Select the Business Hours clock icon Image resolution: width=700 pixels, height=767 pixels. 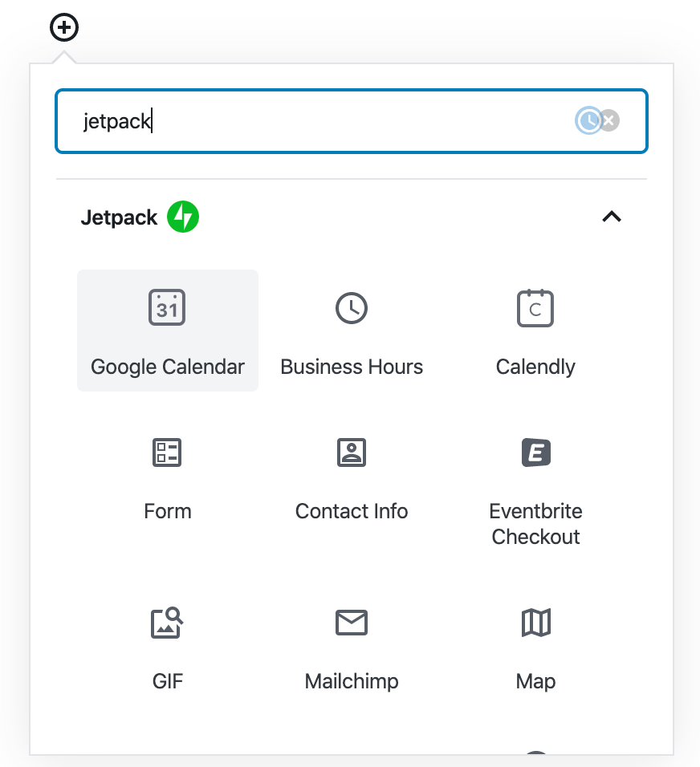[x=352, y=307]
